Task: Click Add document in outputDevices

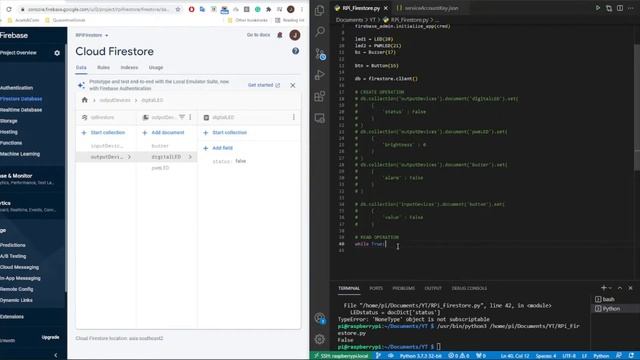Action: tap(163, 133)
